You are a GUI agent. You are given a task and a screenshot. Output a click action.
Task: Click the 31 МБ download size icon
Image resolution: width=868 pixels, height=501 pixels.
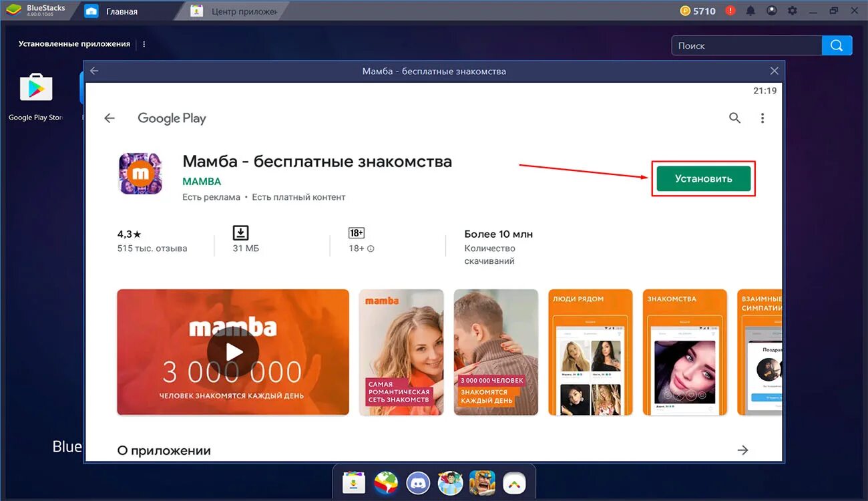point(240,232)
